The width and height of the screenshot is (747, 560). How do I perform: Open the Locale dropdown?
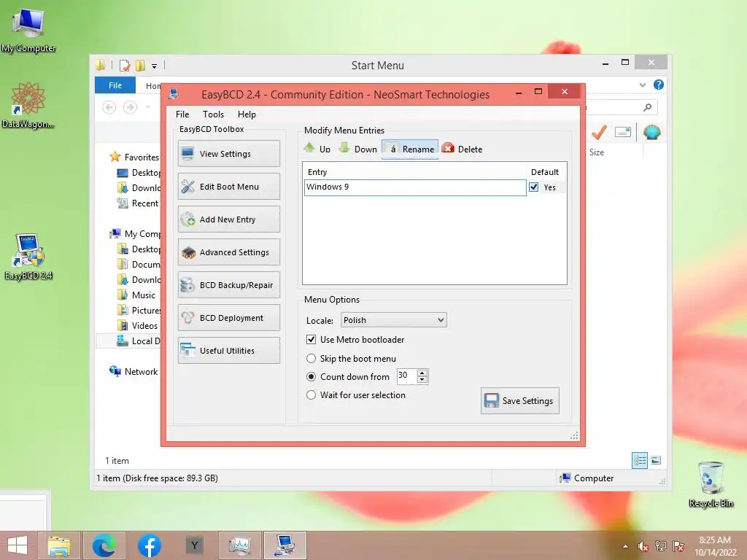pos(393,320)
